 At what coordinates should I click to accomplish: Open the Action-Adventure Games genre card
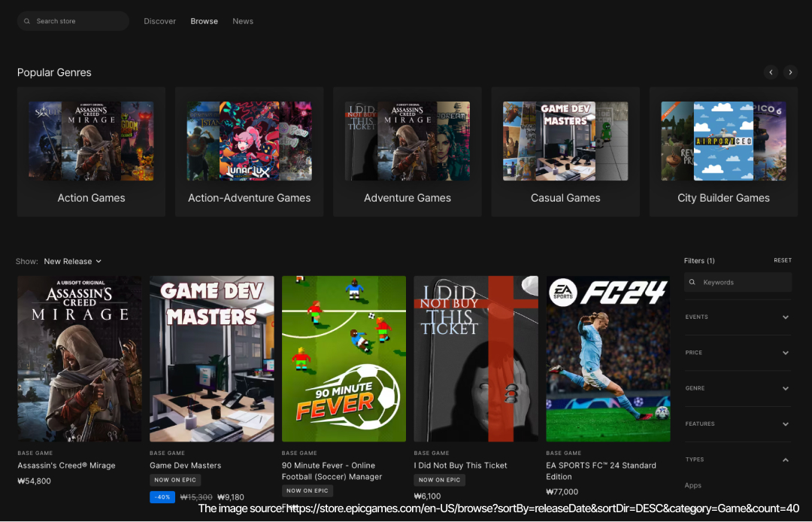pyautogui.click(x=249, y=152)
